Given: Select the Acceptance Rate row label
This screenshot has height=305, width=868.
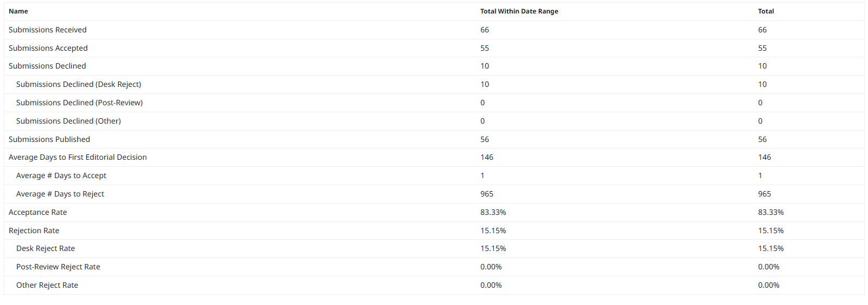Looking at the screenshot, I should click(38, 212).
